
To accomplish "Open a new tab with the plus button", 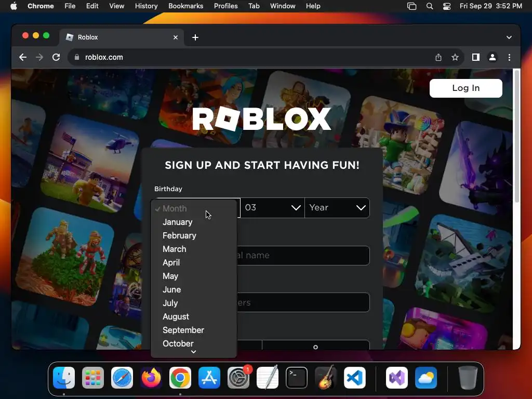I will click(x=195, y=37).
